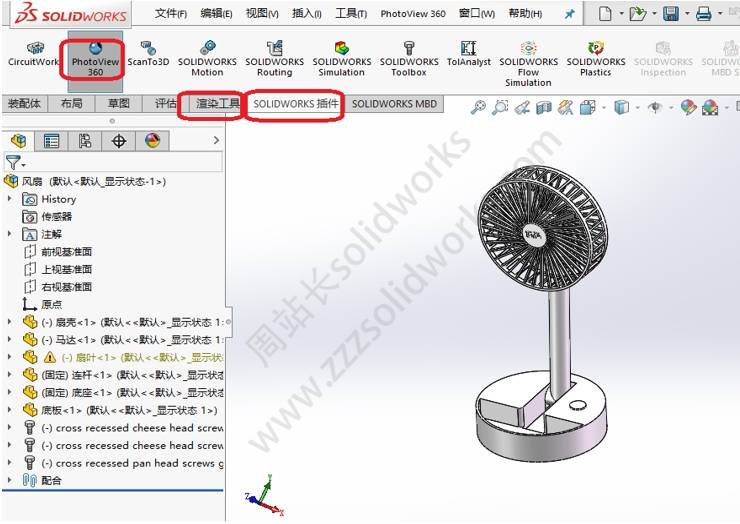Click the New document icon
Screen dimensions: 740x524
point(605,13)
